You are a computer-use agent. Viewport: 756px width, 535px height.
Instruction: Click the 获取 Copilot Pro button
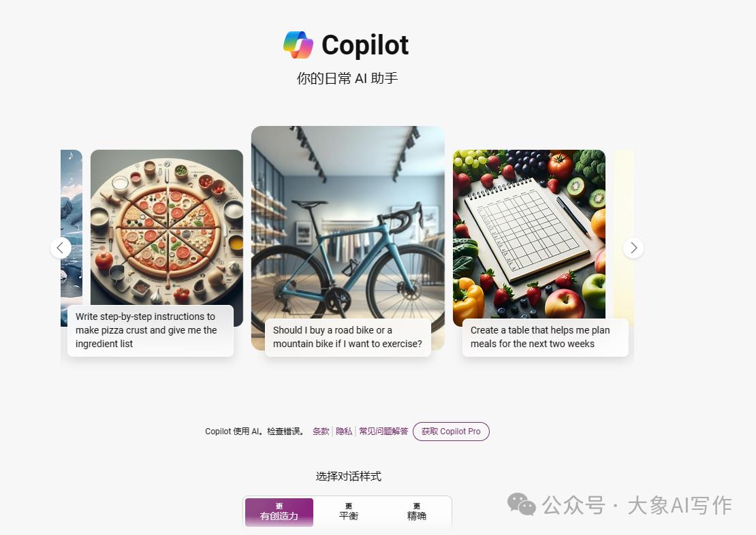(451, 432)
